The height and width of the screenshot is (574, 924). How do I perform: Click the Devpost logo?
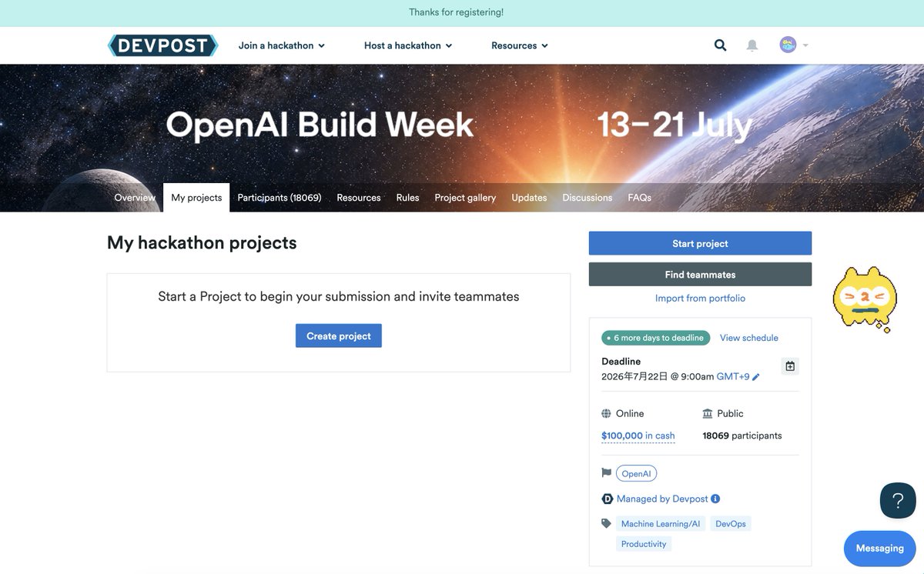coord(162,45)
